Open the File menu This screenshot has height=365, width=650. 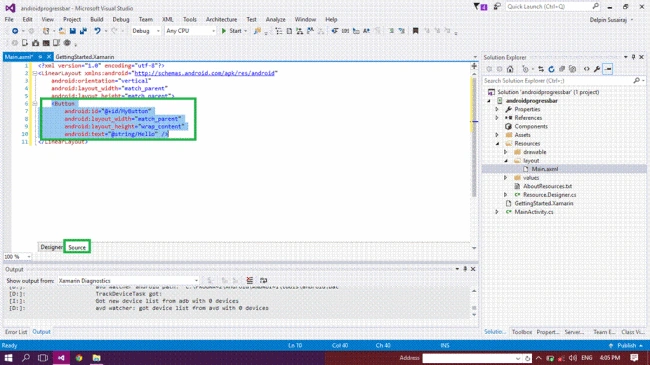click(9, 19)
